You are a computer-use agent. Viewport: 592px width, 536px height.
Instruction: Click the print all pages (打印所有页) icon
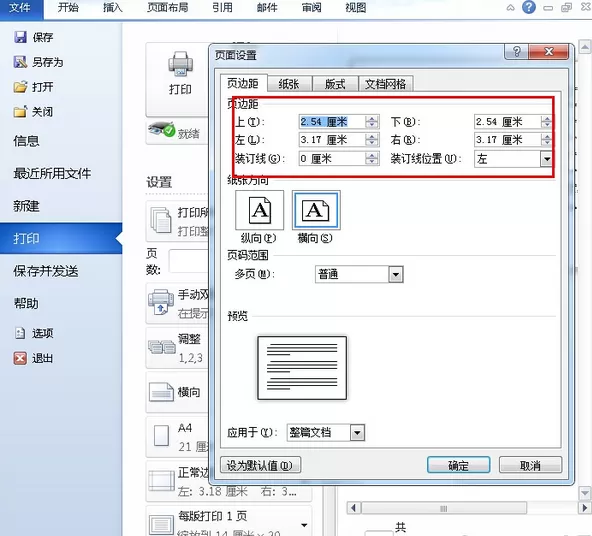pos(161,220)
